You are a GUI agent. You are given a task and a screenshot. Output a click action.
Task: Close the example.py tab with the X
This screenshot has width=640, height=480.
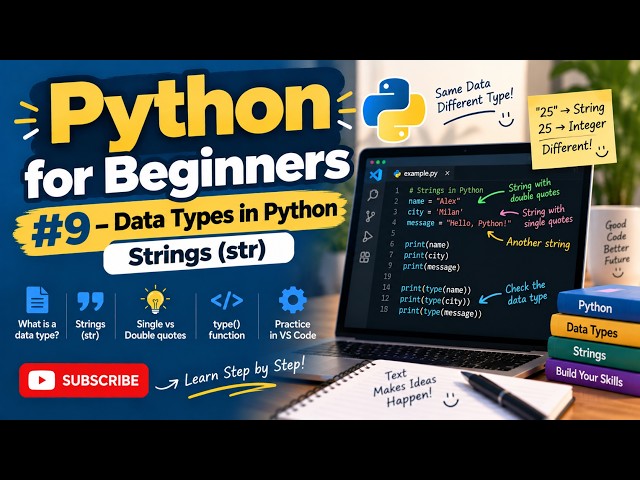pyautogui.click(x=447, y=173)
